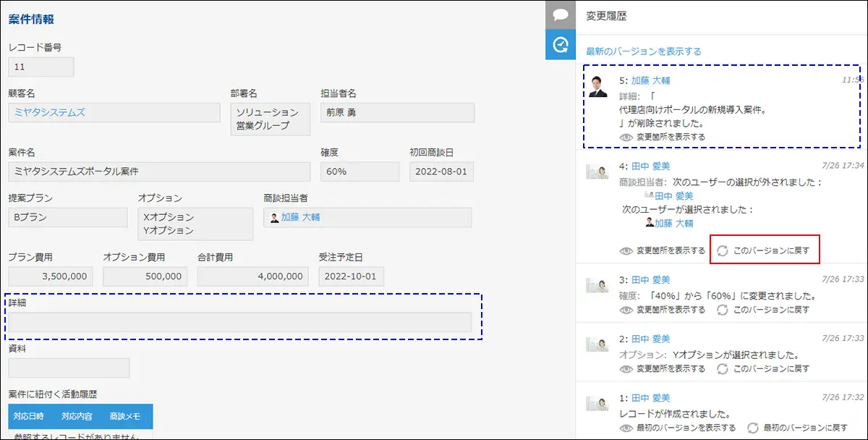This screenshot has height=440, width=868.
Task: Open the comments speech bubble tab
Action: [x=560, y=15]
